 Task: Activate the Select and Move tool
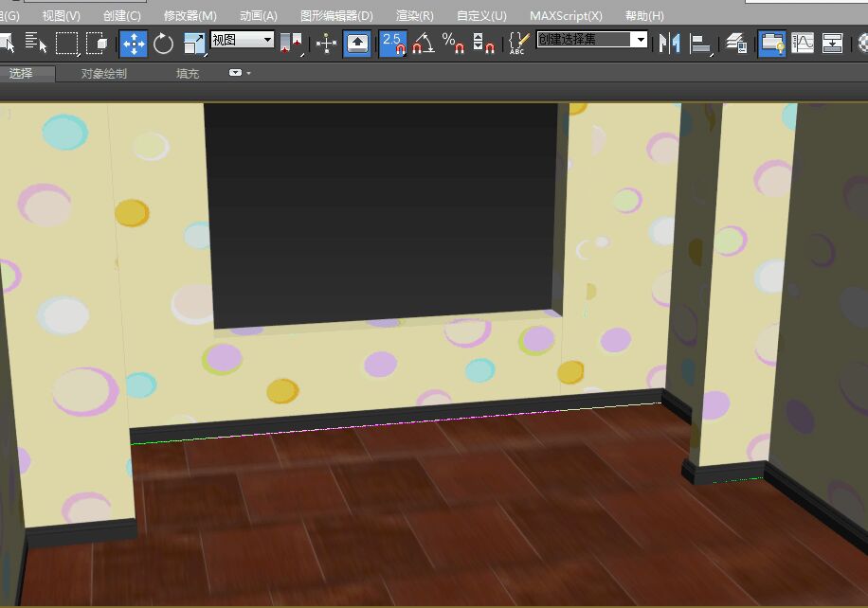click(133, 43)
